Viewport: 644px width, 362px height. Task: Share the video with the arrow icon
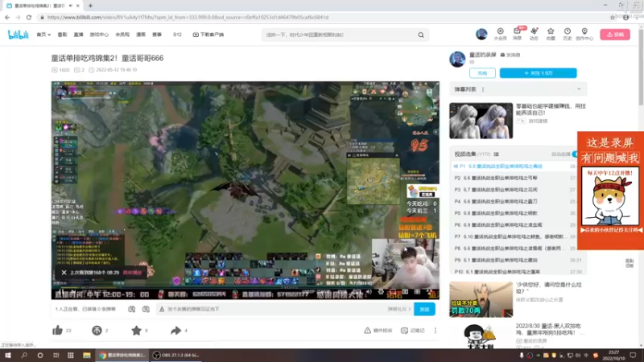coord(175,331)
